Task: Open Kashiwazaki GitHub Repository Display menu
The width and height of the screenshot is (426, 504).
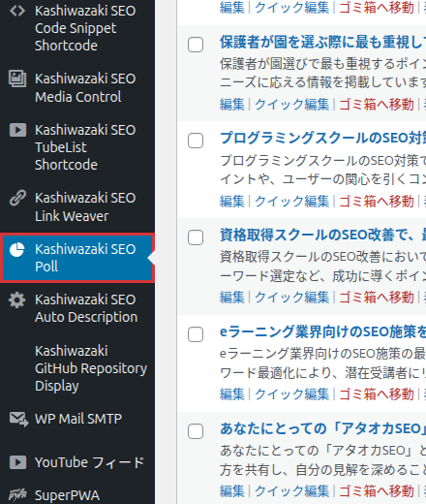Action: click(x=77, y=368)
